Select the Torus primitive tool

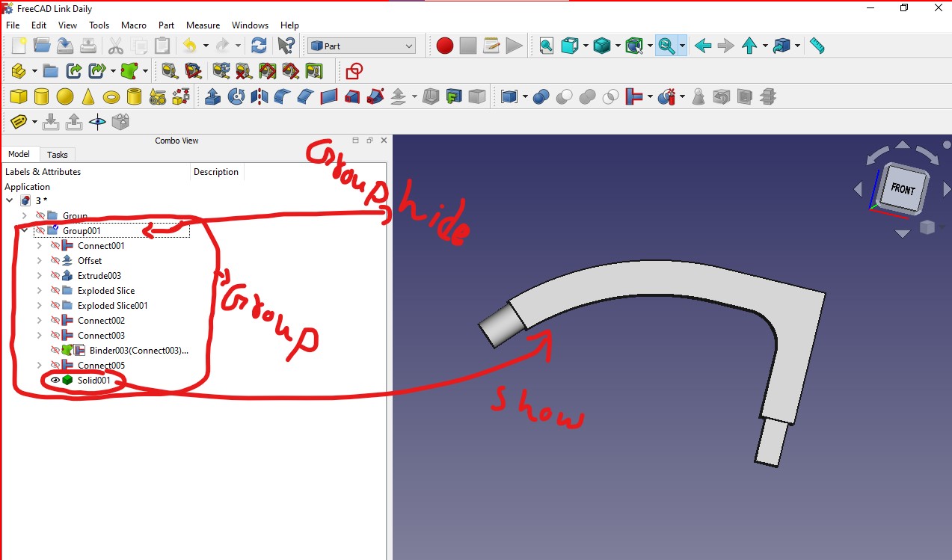click(112, 96)
